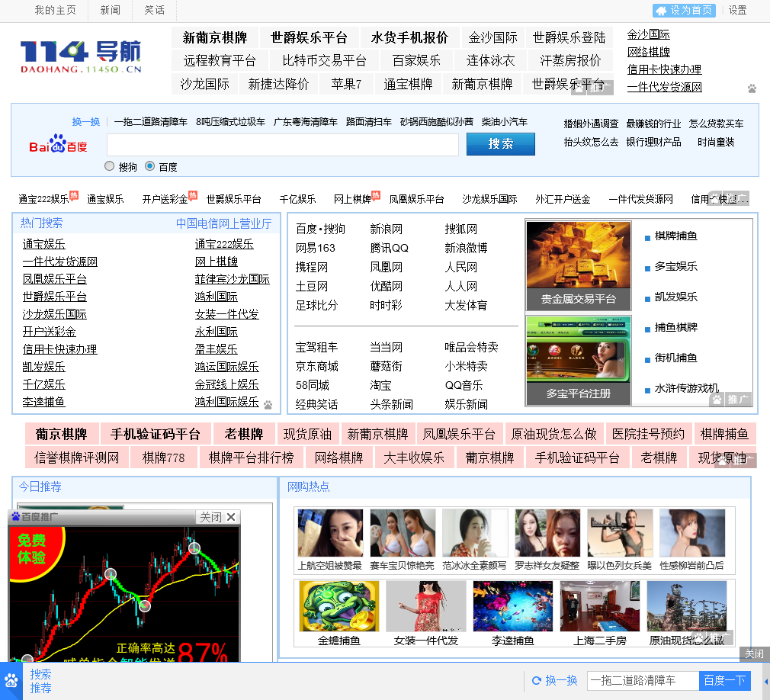This screenshot has width=770, height=700.
Task: Open the 笑话 tab
Action: pyautogui.click(x=154, y=11)
